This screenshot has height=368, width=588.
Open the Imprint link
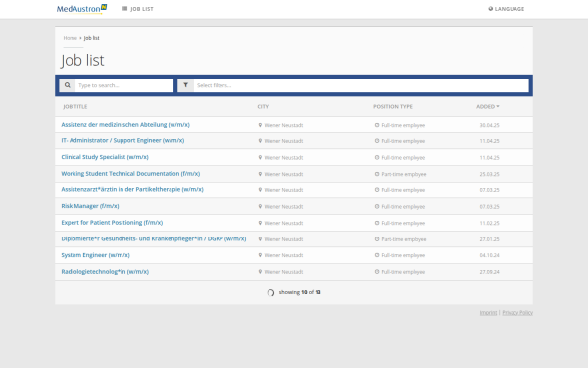point(488,312)
